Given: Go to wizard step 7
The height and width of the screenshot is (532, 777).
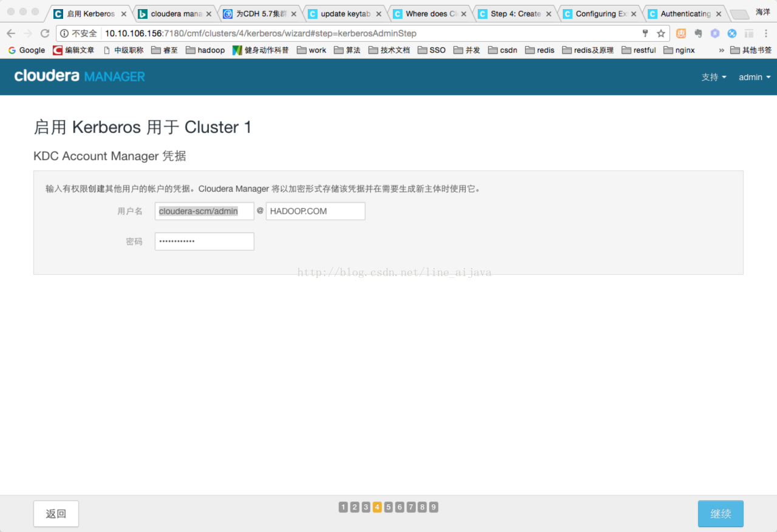Looking at the screenshot, I should pos(411,507).
